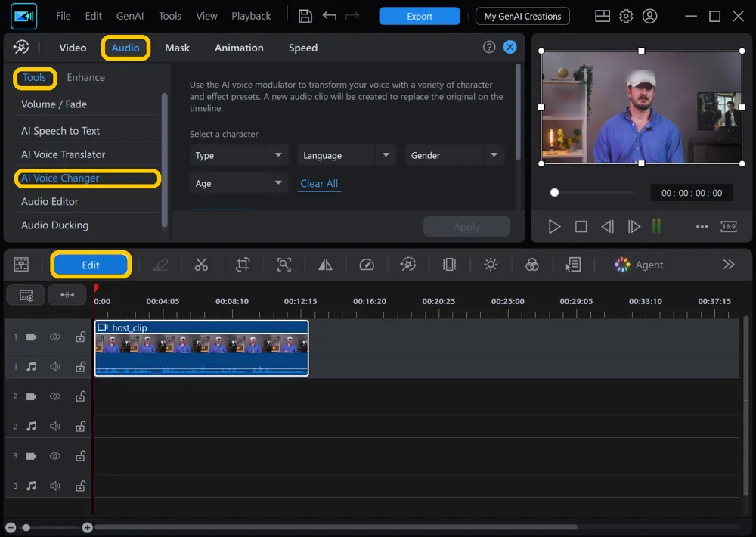The height and width of the screenshot is (537, 756).
Task: Click the AI magic wand icon beside Video tab
Action: tap(21, 47)
